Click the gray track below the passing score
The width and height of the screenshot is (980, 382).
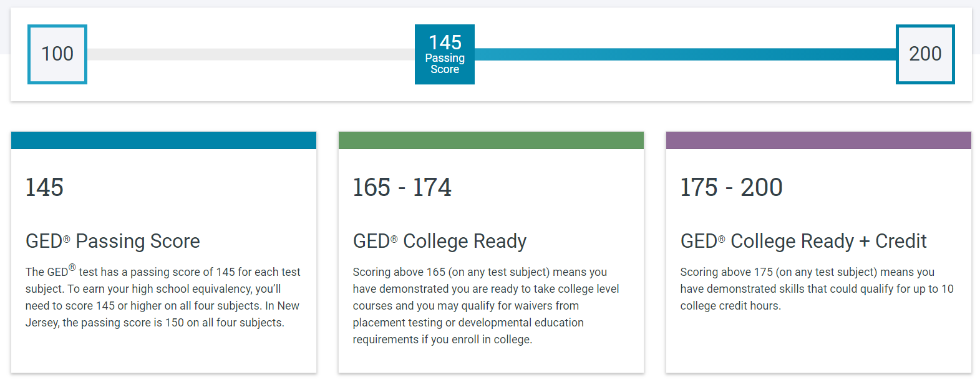coord(250,54)
